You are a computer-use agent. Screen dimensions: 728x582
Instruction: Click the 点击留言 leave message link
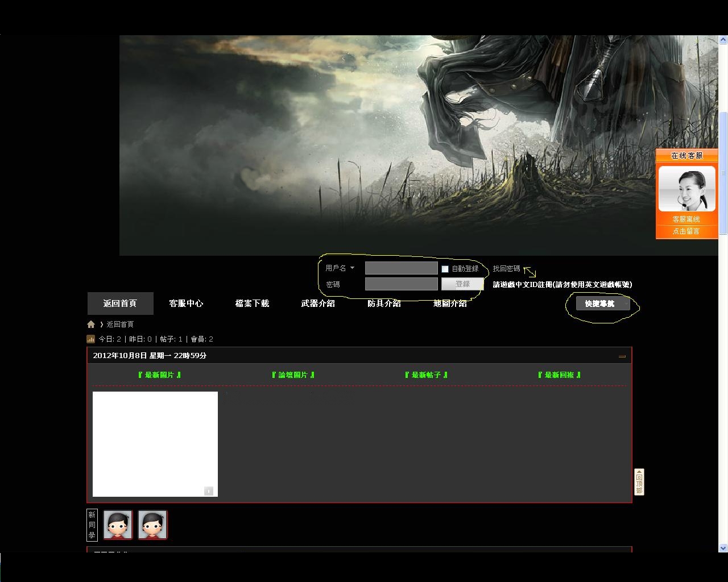click(686, 231)
